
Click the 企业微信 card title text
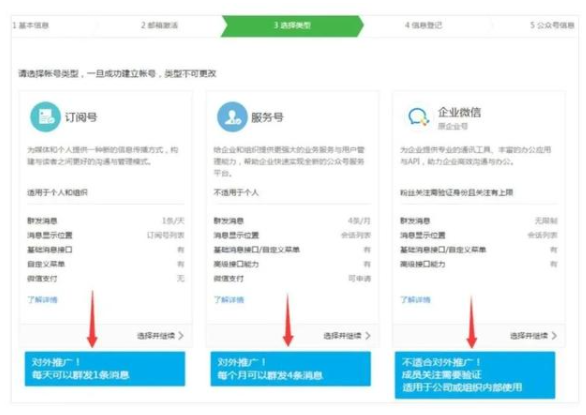(x=459, y=112)
